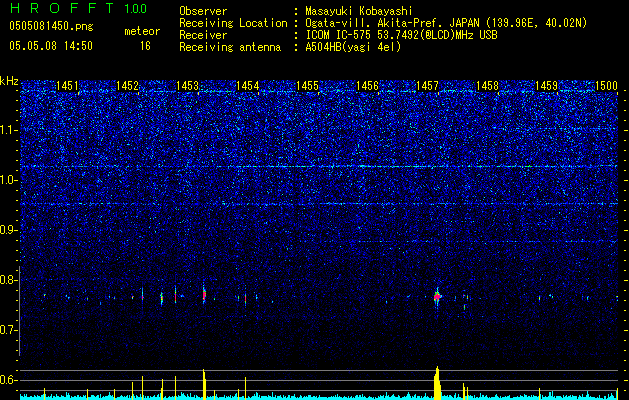Click the gray vertical frequency-range bar at left
This screenshot has height=400, width=629.
pos(19,311)
